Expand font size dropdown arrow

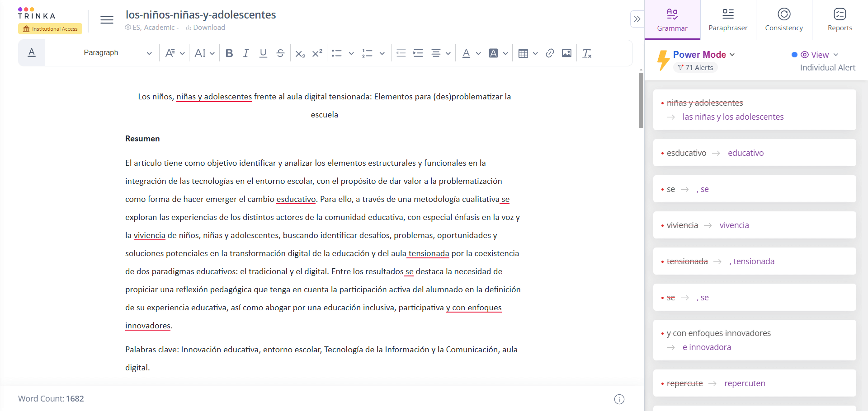coord(212,53)
